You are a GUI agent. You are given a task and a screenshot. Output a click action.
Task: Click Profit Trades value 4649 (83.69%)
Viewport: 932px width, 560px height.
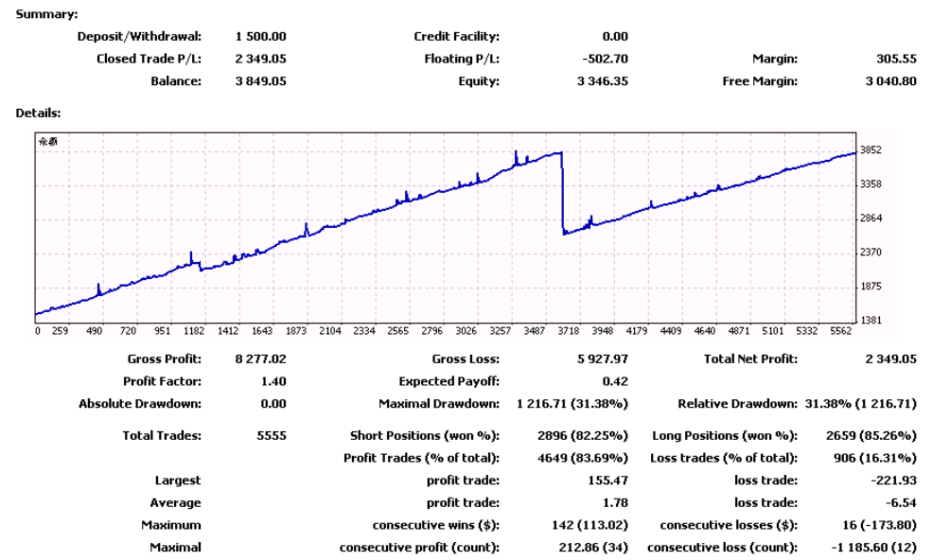coord(583,459)
